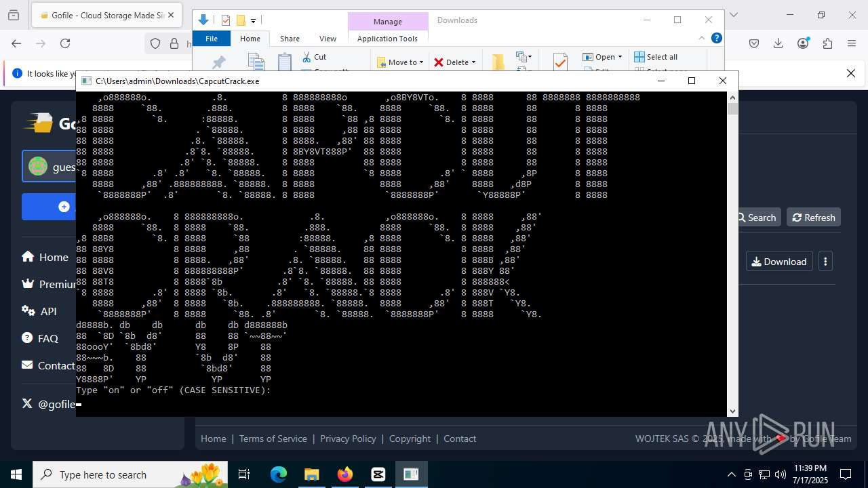
Task: Open Premium in Gofile sidebar
Action: 49,284
